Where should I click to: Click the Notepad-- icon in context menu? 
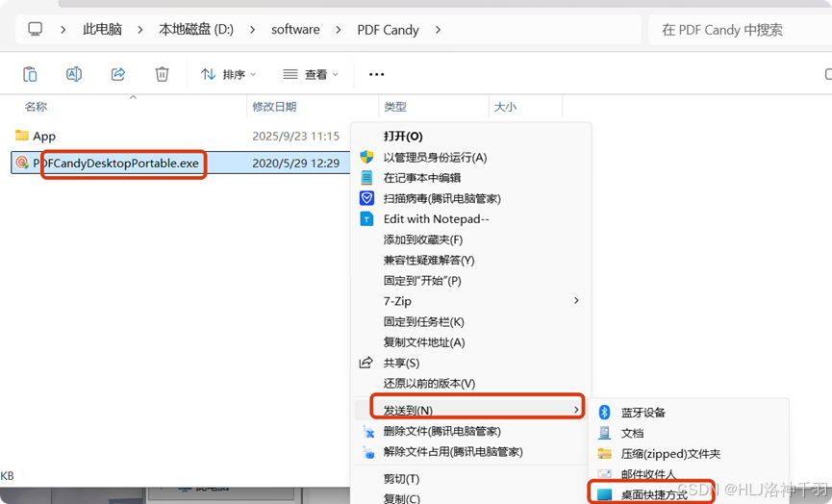(366, 218)
